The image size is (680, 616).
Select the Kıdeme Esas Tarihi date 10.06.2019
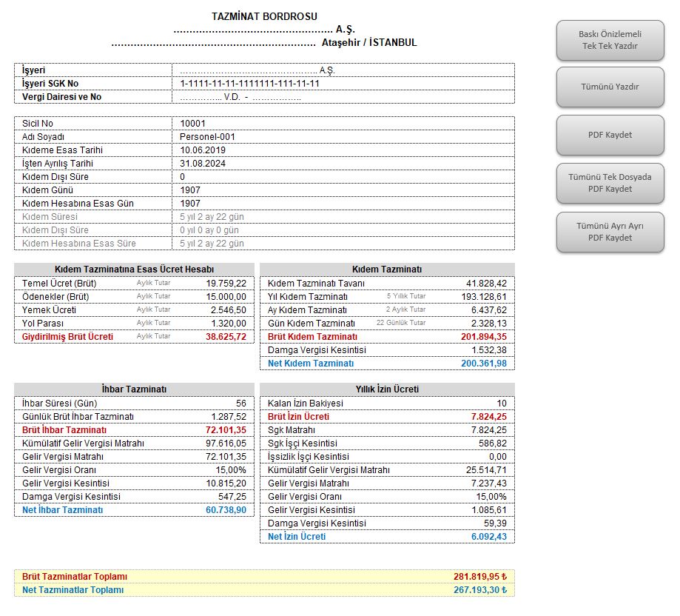(x=203, y=150)
